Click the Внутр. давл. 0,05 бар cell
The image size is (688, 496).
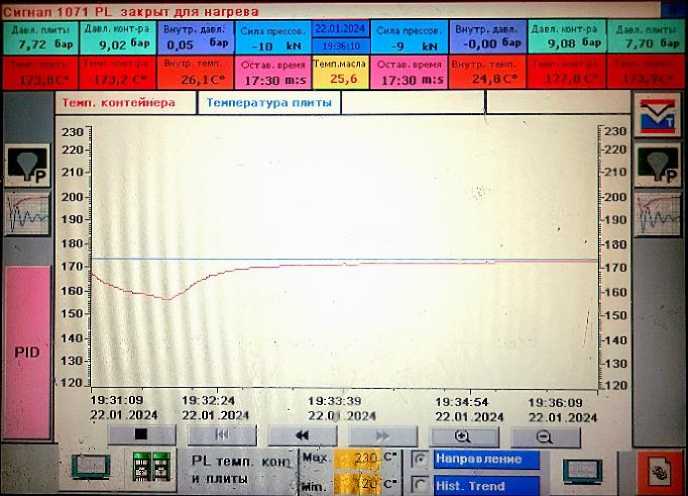coord(195,38)
